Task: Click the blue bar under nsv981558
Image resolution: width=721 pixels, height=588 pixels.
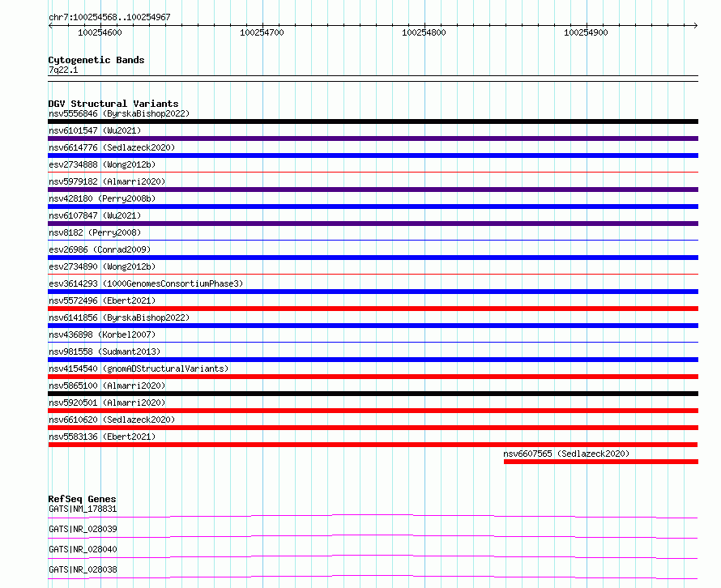Action: tap(373, 360)
